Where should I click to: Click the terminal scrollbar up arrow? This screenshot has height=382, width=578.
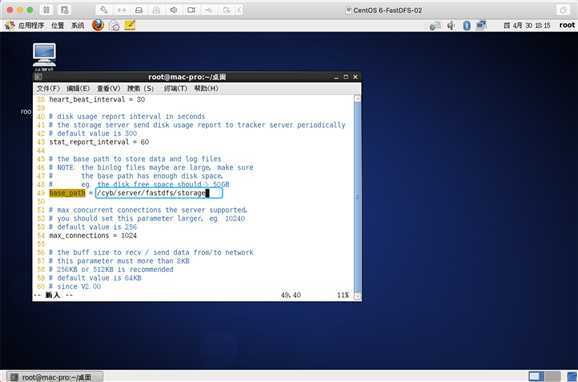coord(357,98)
